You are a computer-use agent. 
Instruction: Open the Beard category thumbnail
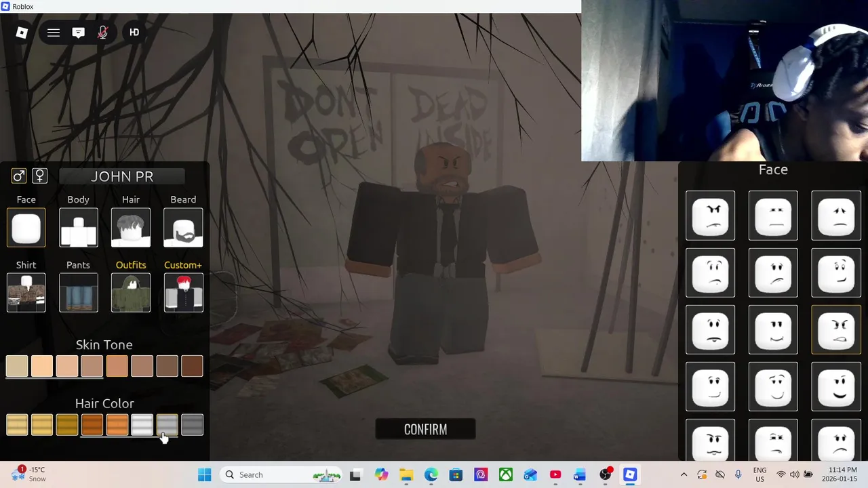pos(183,227)
